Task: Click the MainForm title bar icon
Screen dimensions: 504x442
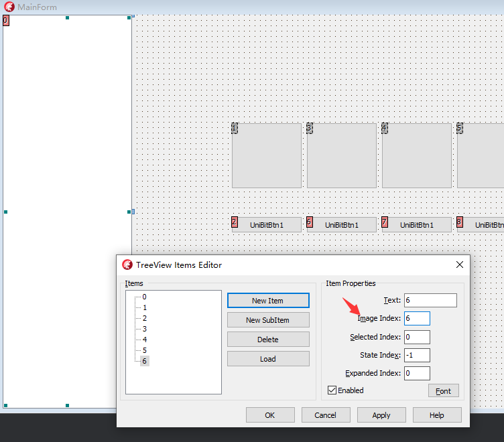Action: coord(9,7)
